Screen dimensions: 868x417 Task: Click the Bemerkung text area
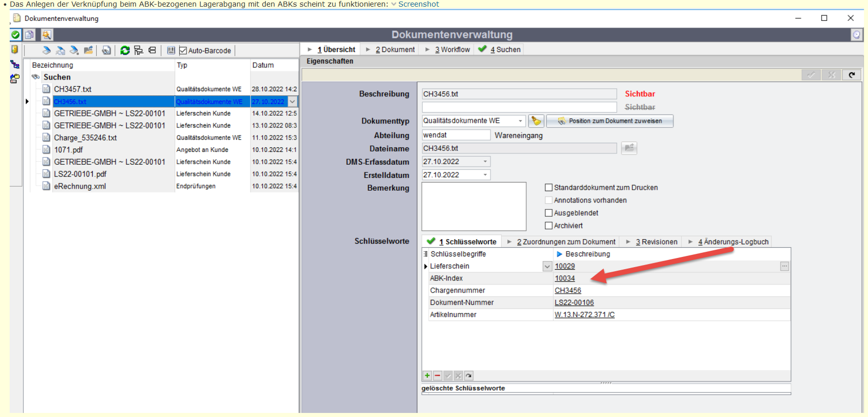[x=474, y=206]
